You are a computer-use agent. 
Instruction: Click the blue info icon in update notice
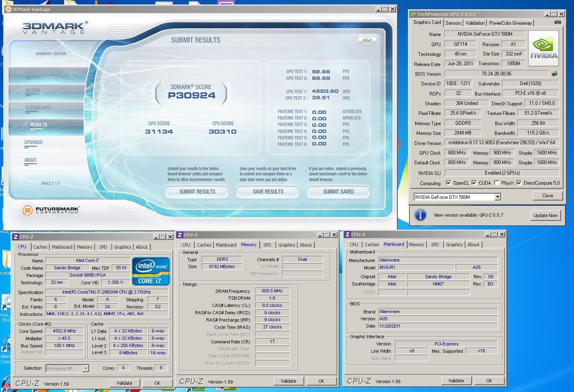click(420, 215)
